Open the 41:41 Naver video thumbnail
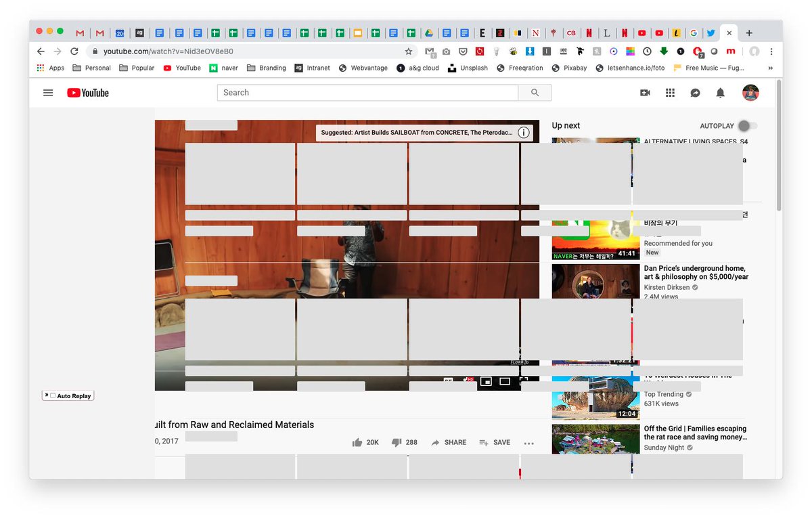 pos(595,236)
